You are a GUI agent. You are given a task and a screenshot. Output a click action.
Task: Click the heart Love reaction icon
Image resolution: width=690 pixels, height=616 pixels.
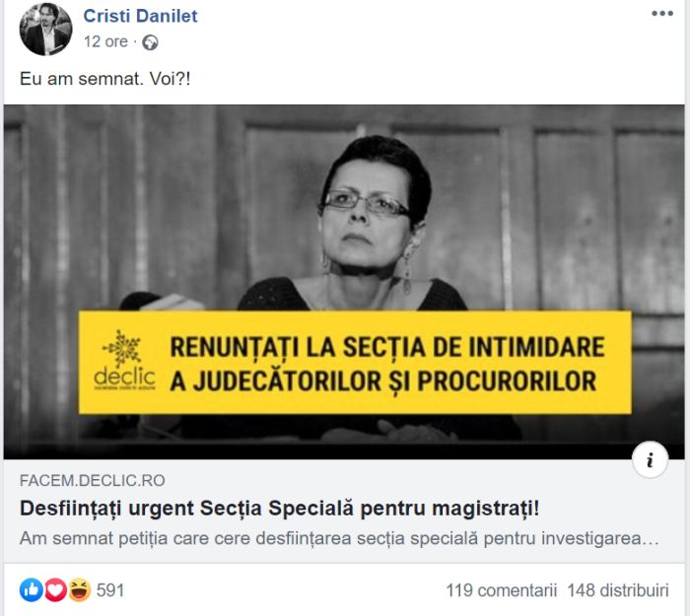point(55,590)
